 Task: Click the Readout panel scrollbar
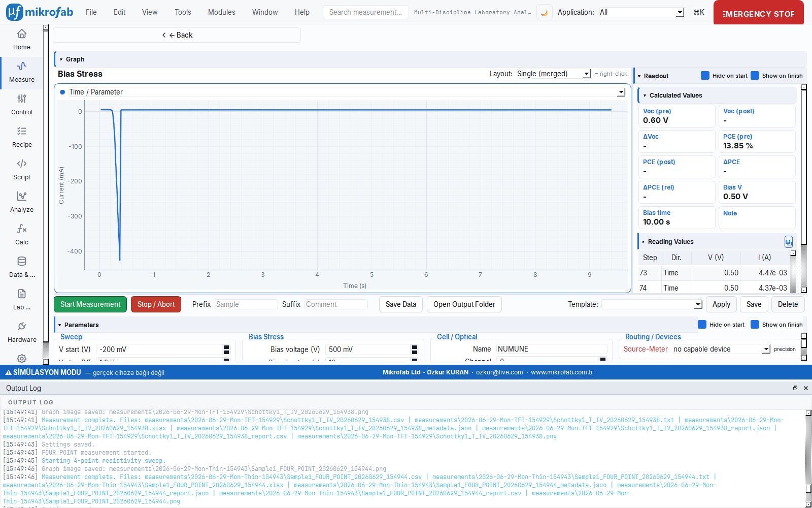tap(804, 188)
